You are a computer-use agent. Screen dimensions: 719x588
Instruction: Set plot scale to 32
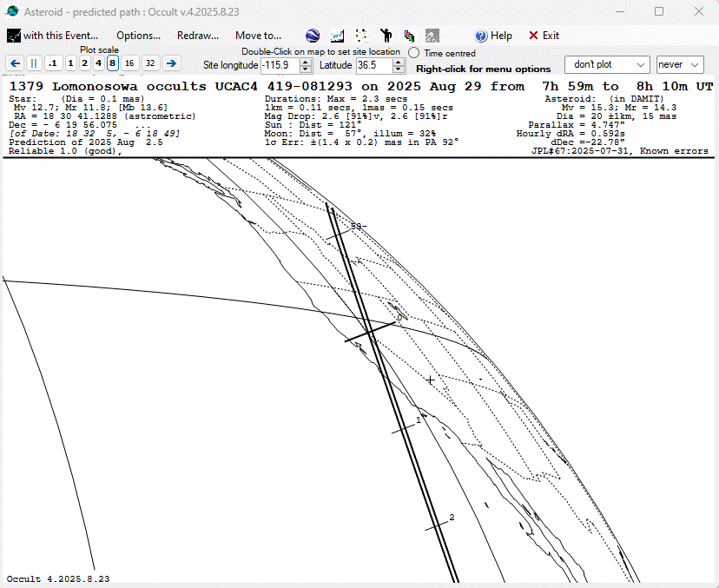(x=150, y=63)
